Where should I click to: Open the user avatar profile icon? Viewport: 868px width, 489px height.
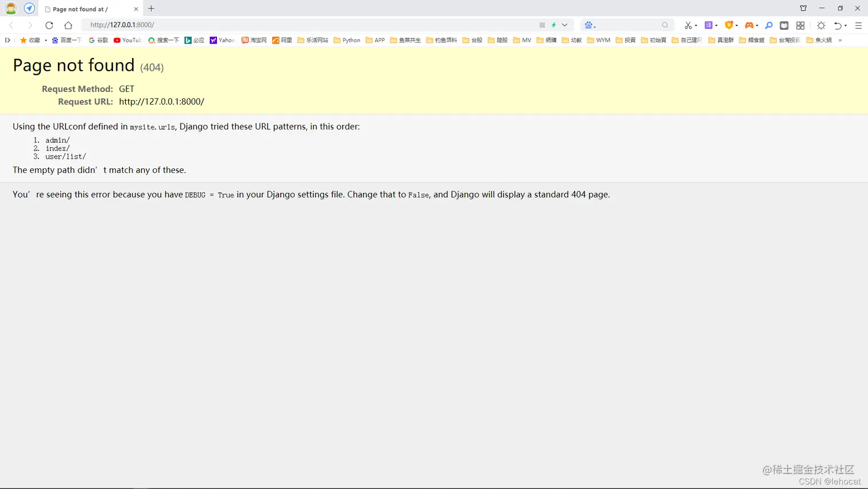(x=11, y=9)
